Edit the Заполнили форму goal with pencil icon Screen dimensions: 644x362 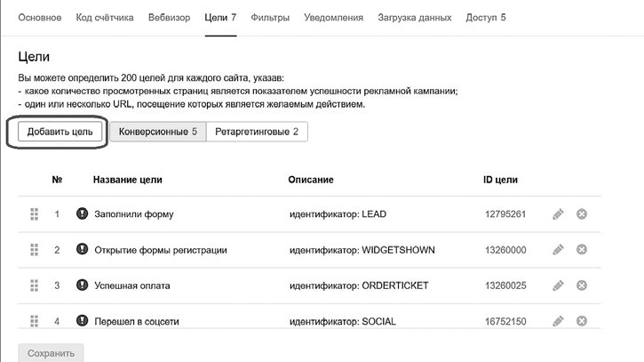tap(558, 214)
